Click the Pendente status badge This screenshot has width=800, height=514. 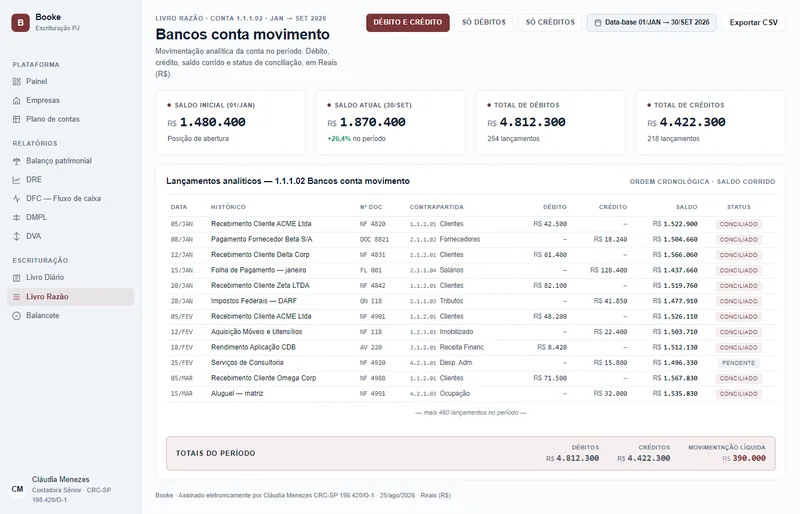click(738, 363)
